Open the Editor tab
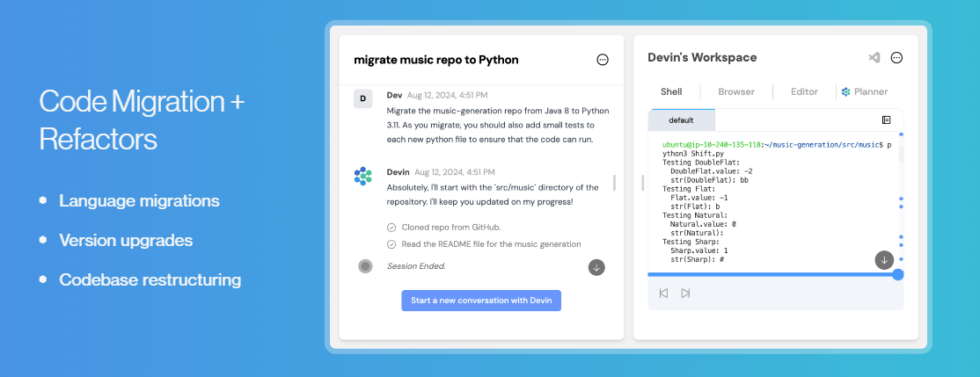The height and width of the screenshot is (377, 980). tap(804, 91)
